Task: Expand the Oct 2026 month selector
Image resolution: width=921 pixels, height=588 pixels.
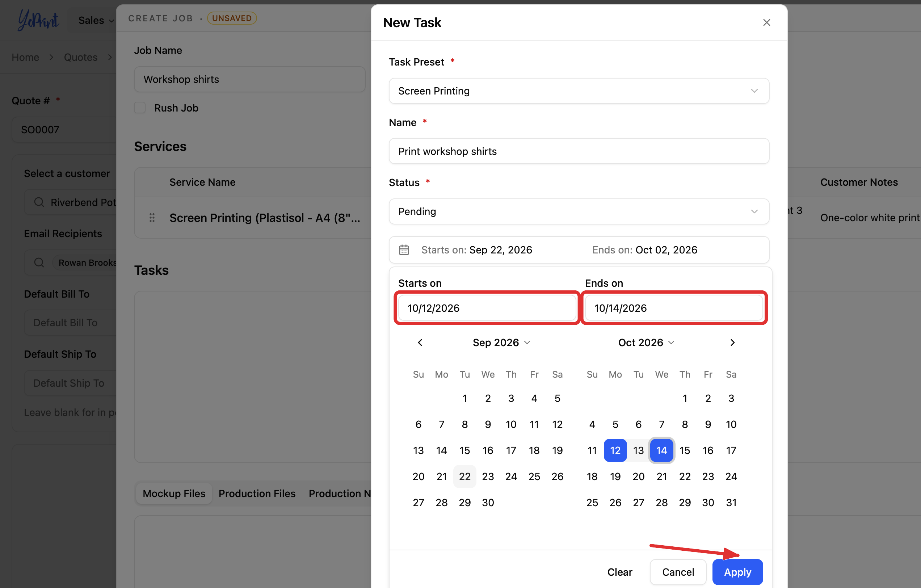Action: pyautogui.click(x=646, y=343)
